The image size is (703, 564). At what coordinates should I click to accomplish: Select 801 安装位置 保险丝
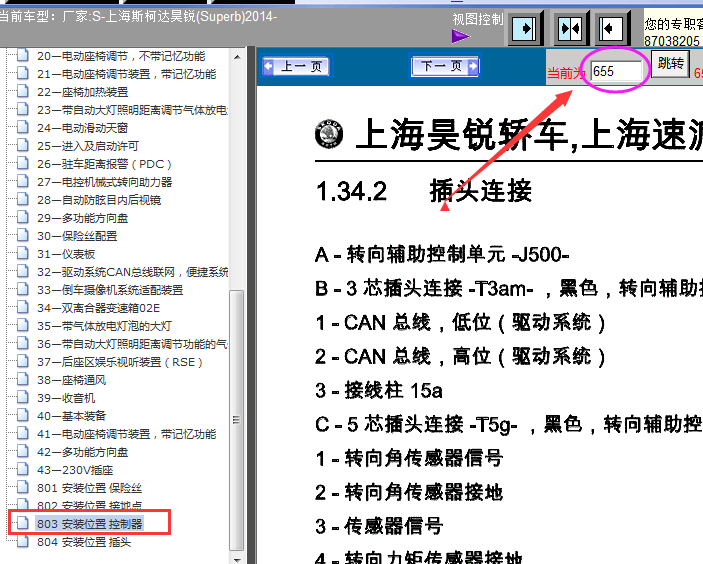pyautogui.click(x=89, y=488)
